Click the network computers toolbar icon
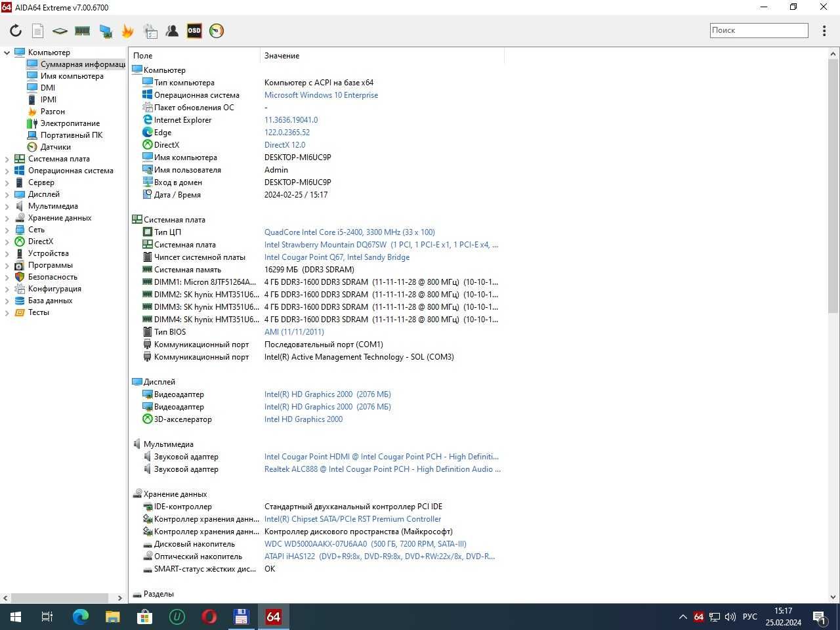 click(105, 30)
